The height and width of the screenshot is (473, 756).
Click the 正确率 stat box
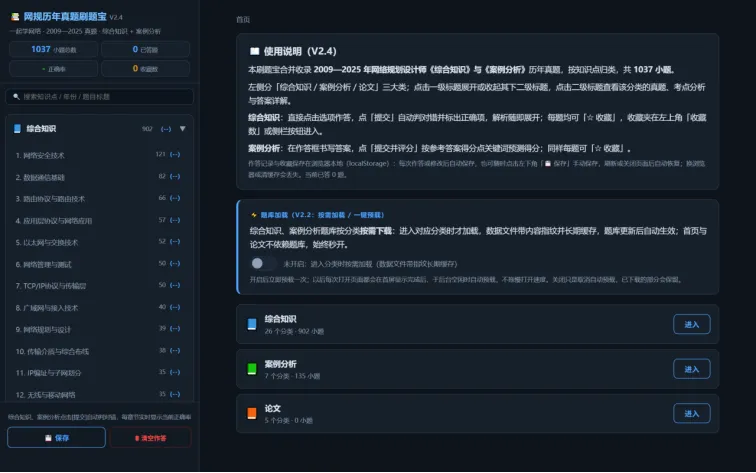click(x=54, y=69)
